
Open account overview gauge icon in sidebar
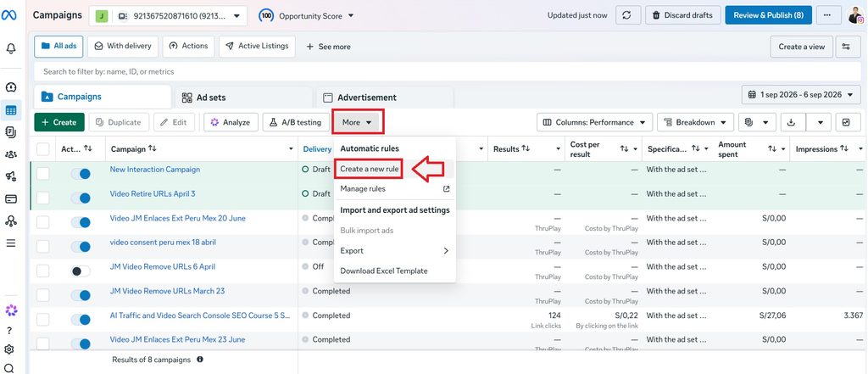[10, 87]
